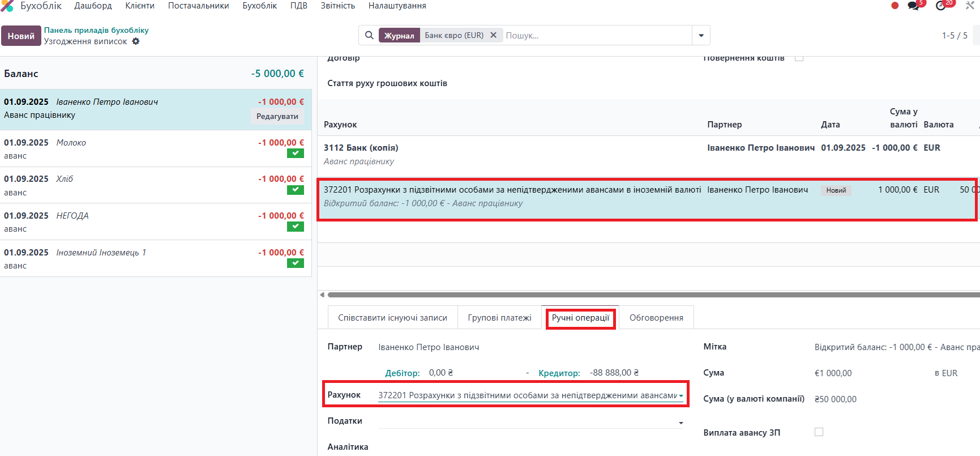Open the Рахунок account dropdown
The width and height of the screenshot is (980, 456).
[x=681, y=395]
